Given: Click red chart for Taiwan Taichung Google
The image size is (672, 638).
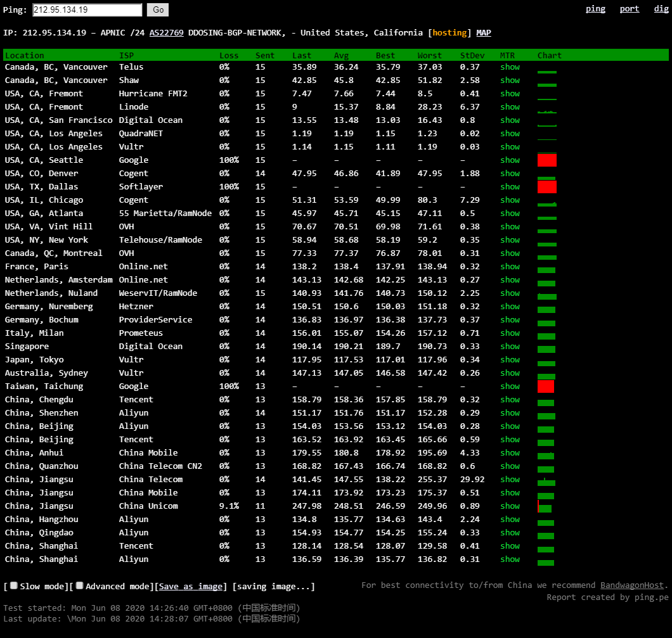Looking at the screenshot, I should tap(546, 386).
